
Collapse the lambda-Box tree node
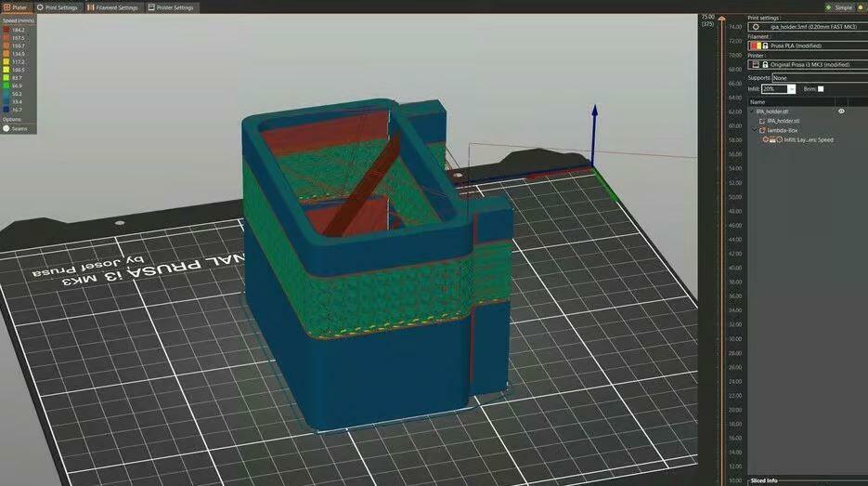[x=755, y=130]
